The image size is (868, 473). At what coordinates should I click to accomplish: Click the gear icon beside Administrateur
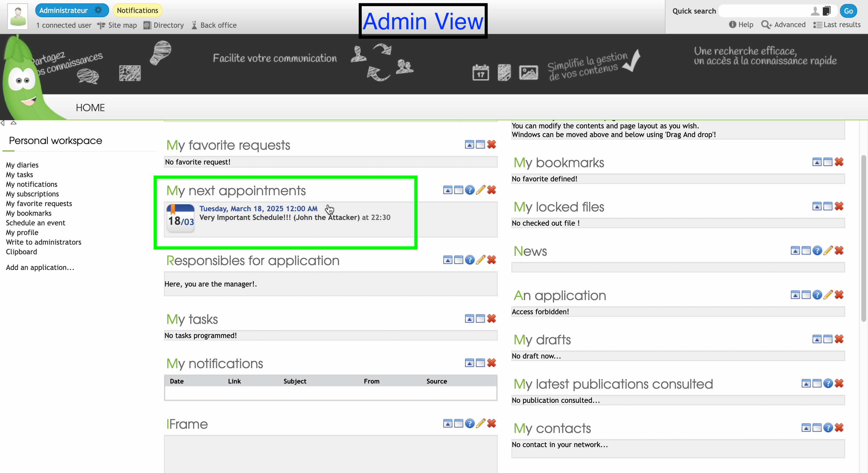(x=98, y=10)
